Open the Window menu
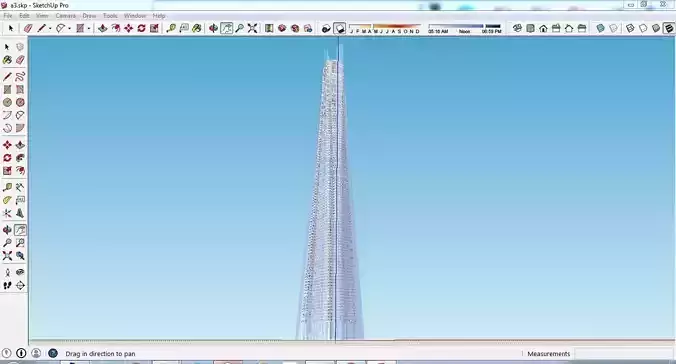676x364 pixels. (135, 16)
